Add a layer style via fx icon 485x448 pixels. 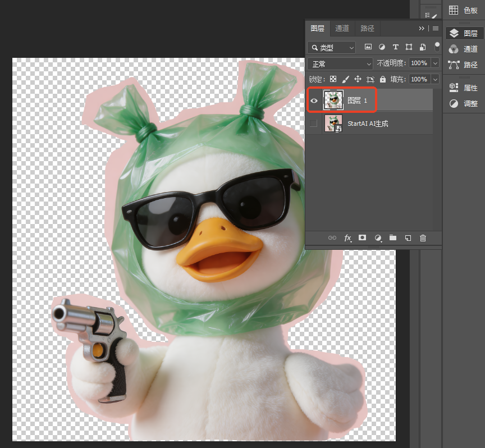[347, 238]
